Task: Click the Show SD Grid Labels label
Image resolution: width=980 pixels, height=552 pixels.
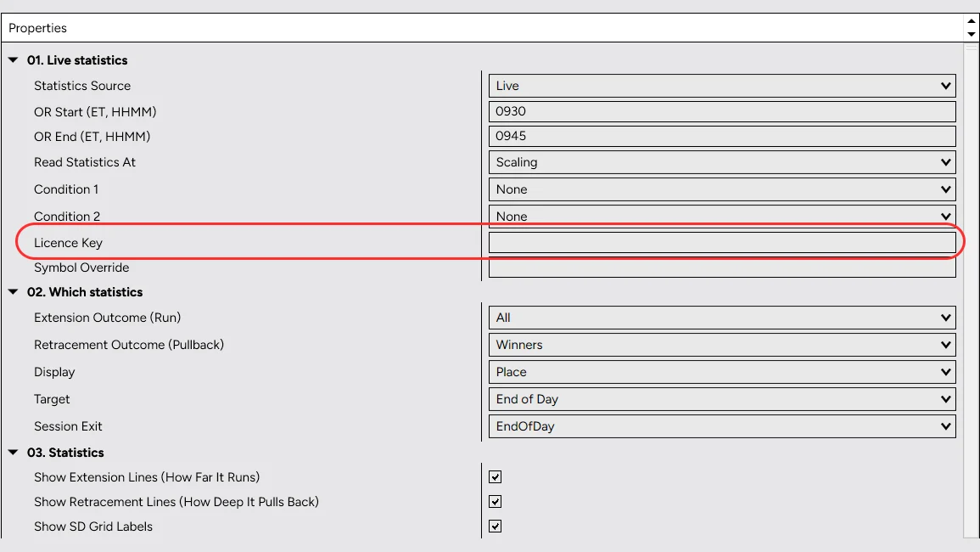Action: (x=93, y=527)
